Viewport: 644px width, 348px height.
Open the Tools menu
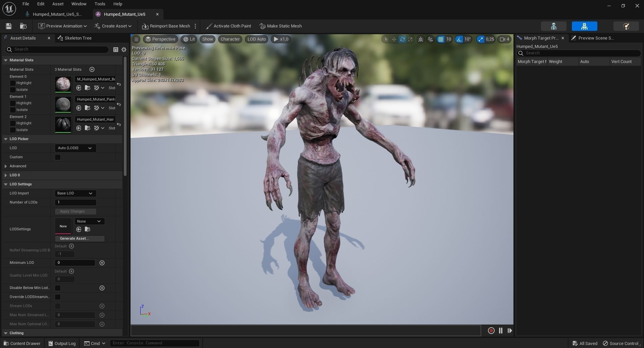(100, 4)
